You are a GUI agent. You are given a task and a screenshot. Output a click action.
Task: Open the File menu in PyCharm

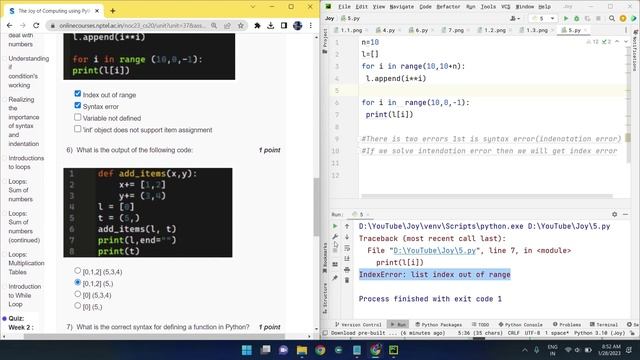point(344,7)
